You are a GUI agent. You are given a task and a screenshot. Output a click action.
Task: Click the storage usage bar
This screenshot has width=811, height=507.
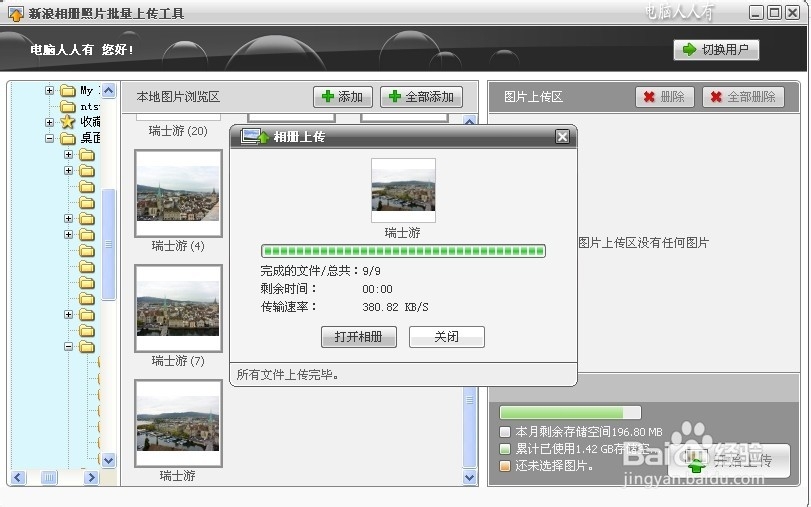point(570,412)
